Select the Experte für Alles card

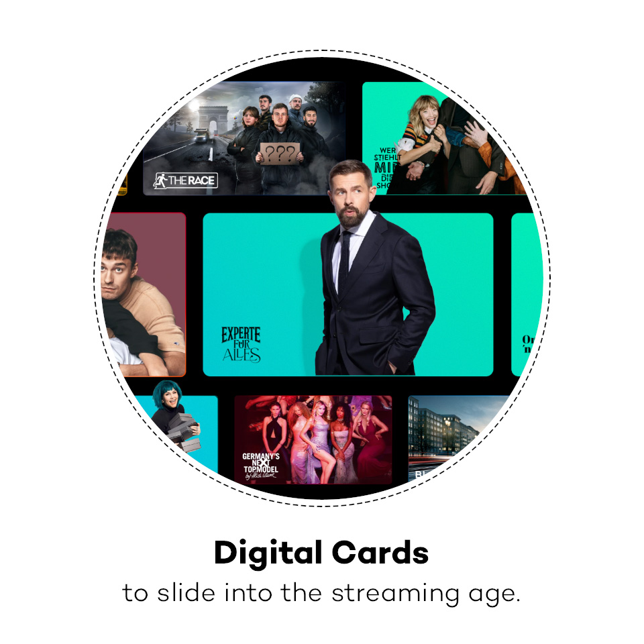pyautogui.click(x=348, y=294)
